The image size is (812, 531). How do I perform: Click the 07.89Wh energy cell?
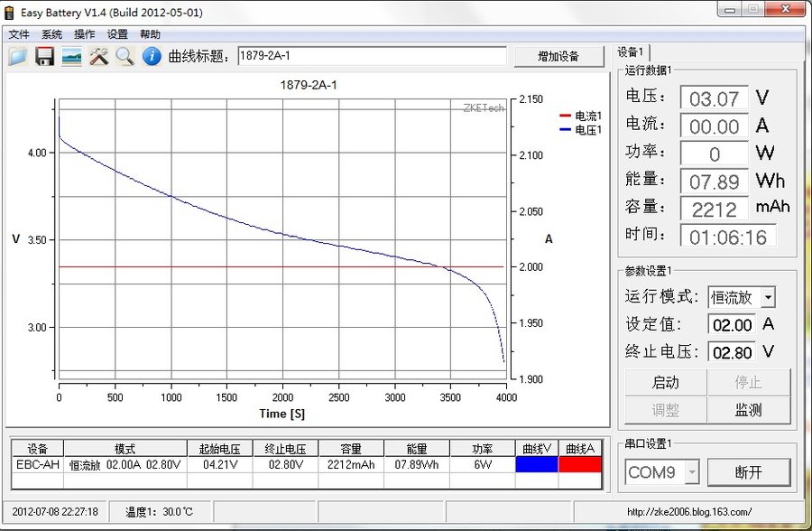pos(417,464)
